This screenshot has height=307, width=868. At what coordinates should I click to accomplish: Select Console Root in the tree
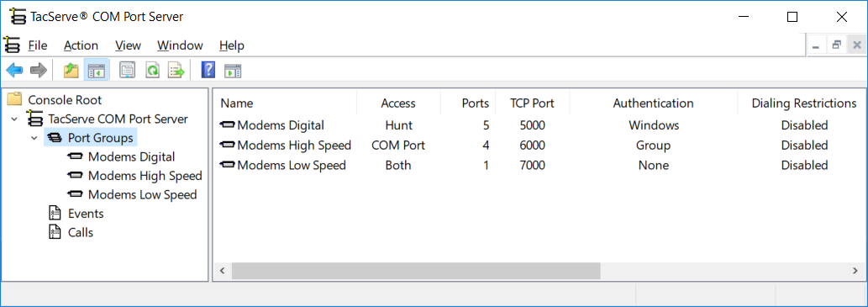(x=65, y=100)
